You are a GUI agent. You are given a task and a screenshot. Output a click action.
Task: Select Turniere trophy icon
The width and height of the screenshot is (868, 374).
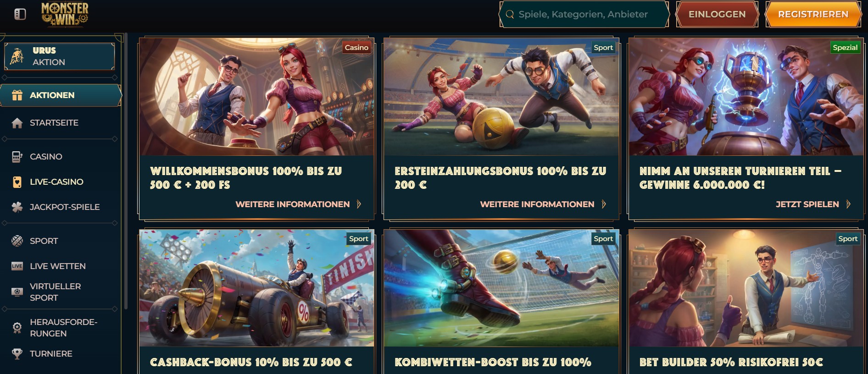coord(17,354)
